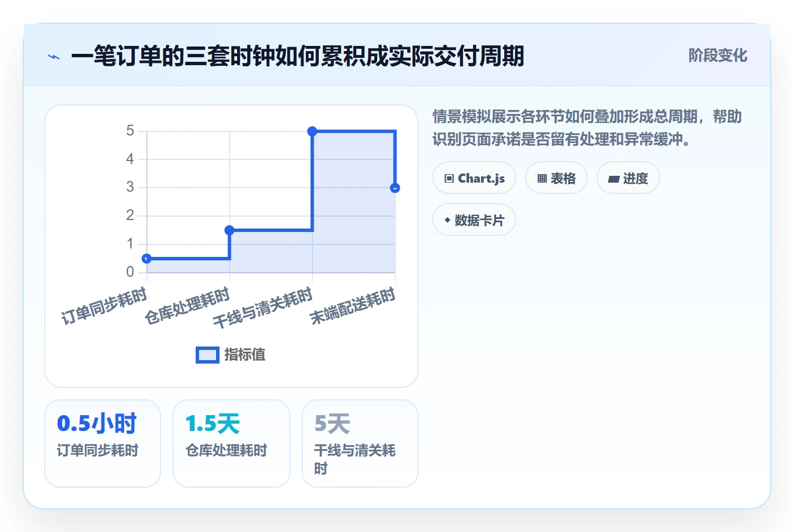Viewport: 794px width, 532px height.
Task: Click the y-axis tick label 4
Action: tap(130, 159)
